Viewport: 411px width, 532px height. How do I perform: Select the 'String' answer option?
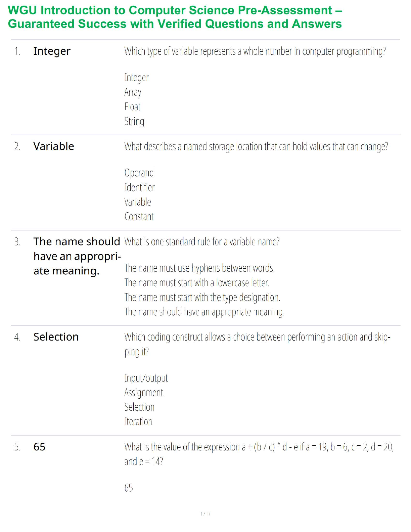click(x=134, y=121)
